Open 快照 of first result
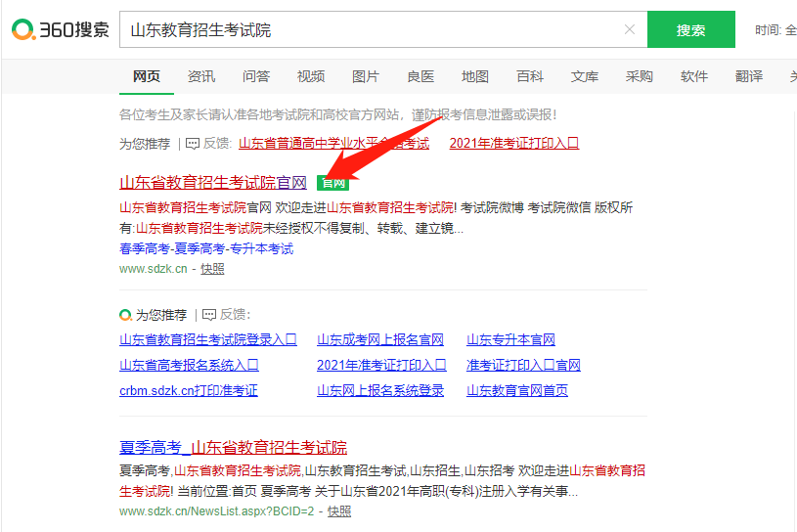The width and height of the screenshot is (797, 532). pos(212,269)
